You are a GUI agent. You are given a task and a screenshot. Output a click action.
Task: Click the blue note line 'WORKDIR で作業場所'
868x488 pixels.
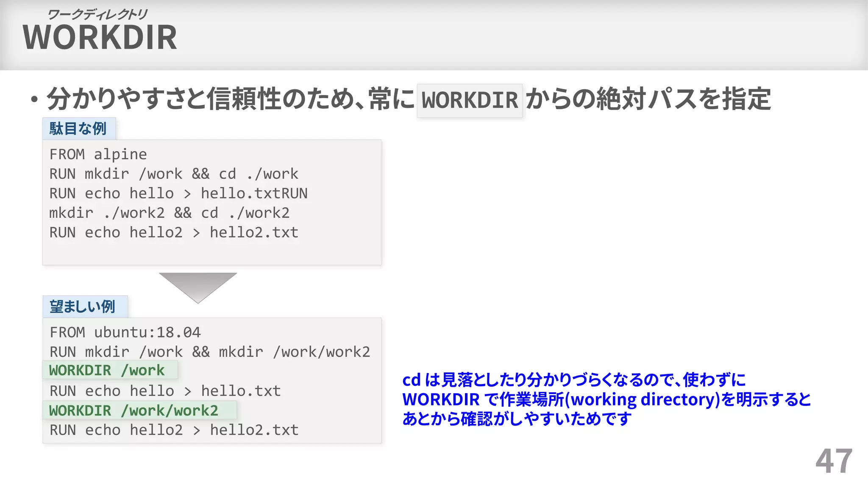606,399
